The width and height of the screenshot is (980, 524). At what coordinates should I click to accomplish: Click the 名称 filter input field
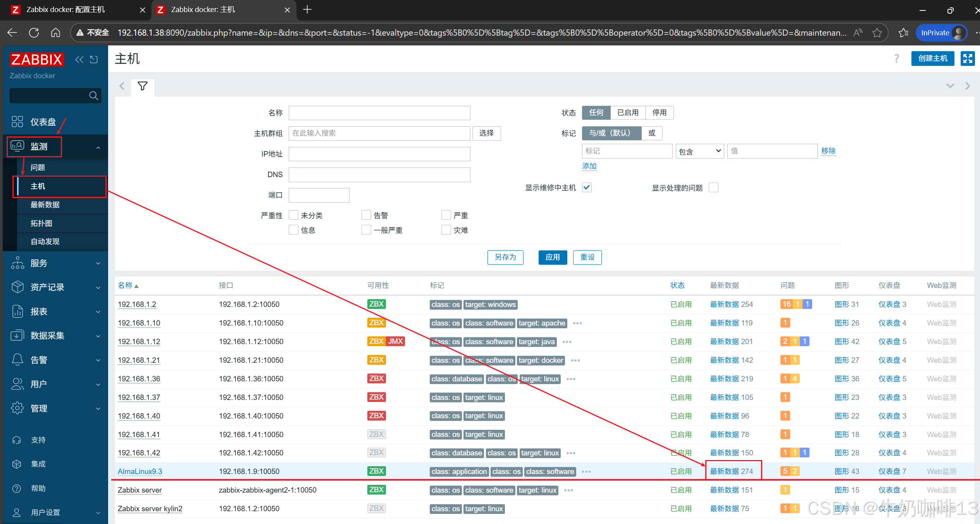[379, 113]
